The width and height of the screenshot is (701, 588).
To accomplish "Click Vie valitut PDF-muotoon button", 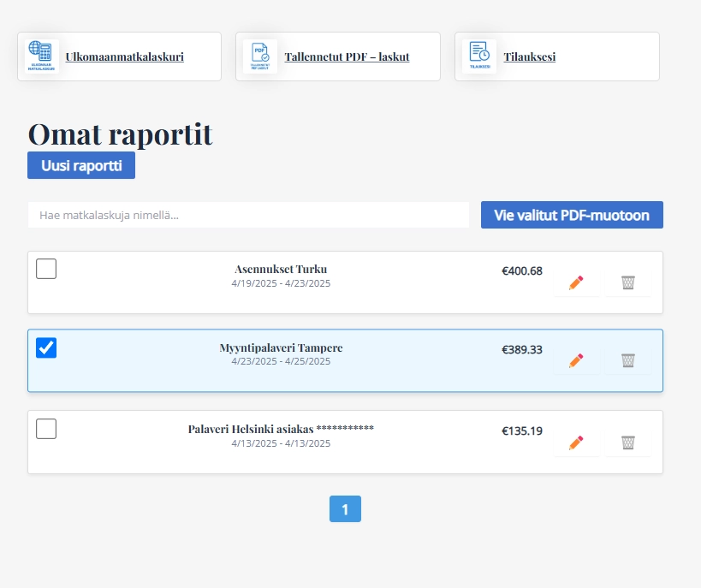I will click(572, 215).
